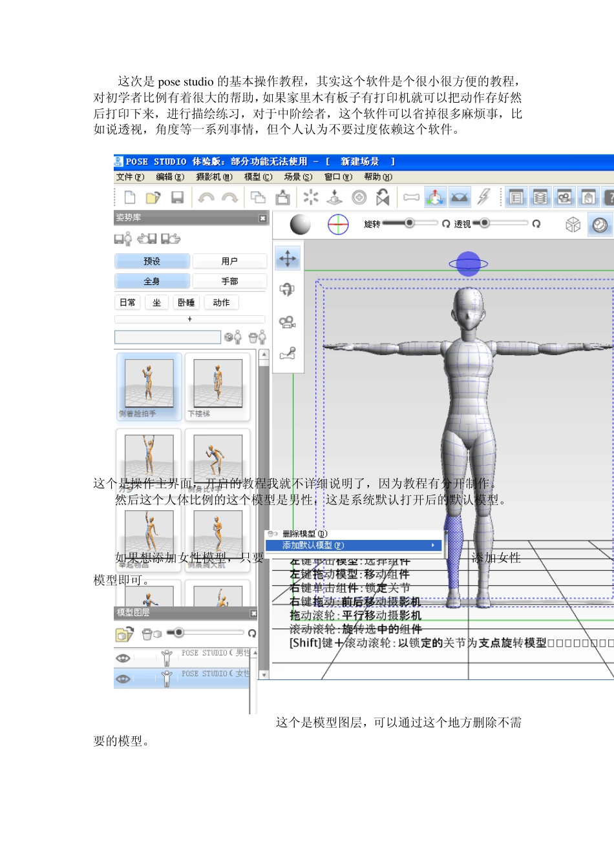Open the 模型 menu
Image resolution: width=614 pixels, height=868 pixels.
coord(258,177)
